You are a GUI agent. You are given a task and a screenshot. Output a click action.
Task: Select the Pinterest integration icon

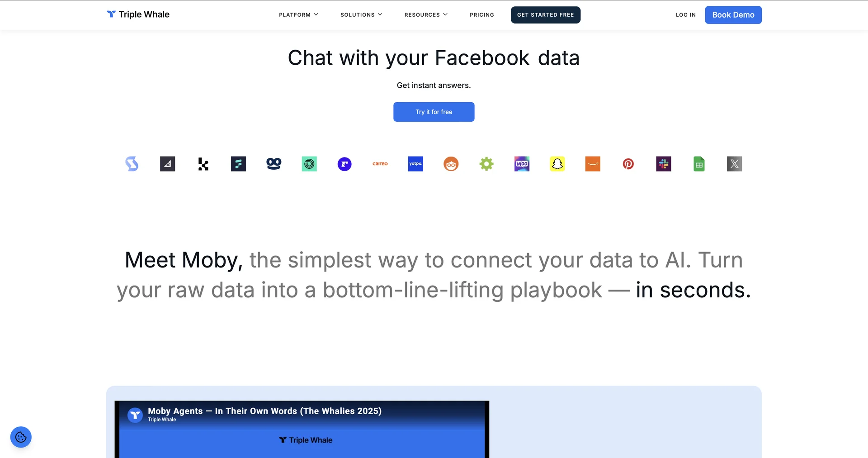point(628,164)
